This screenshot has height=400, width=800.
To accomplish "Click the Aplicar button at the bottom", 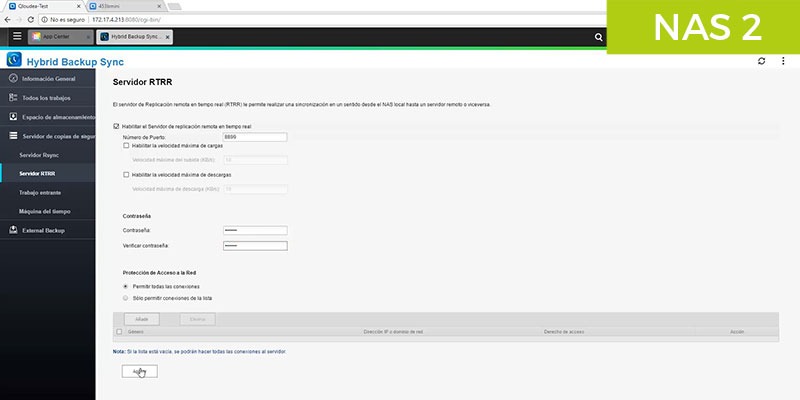I will (139, 371).
